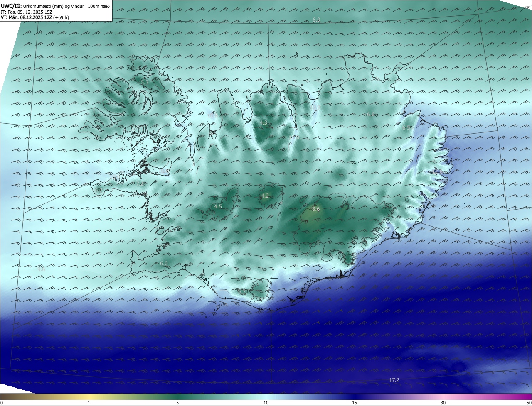Click the 10 label on the color scale
This screenshot has width=532, height=406.
(266, 403)
